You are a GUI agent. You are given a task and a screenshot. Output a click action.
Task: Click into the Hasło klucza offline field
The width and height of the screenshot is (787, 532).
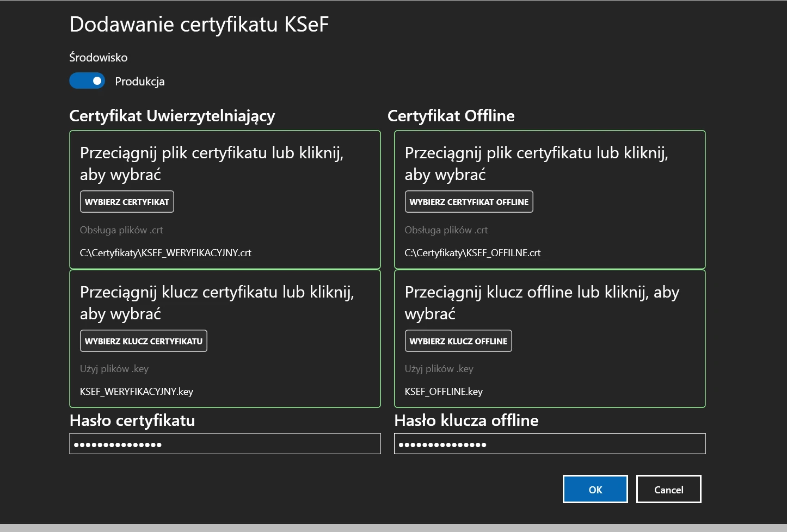(550, 444)
